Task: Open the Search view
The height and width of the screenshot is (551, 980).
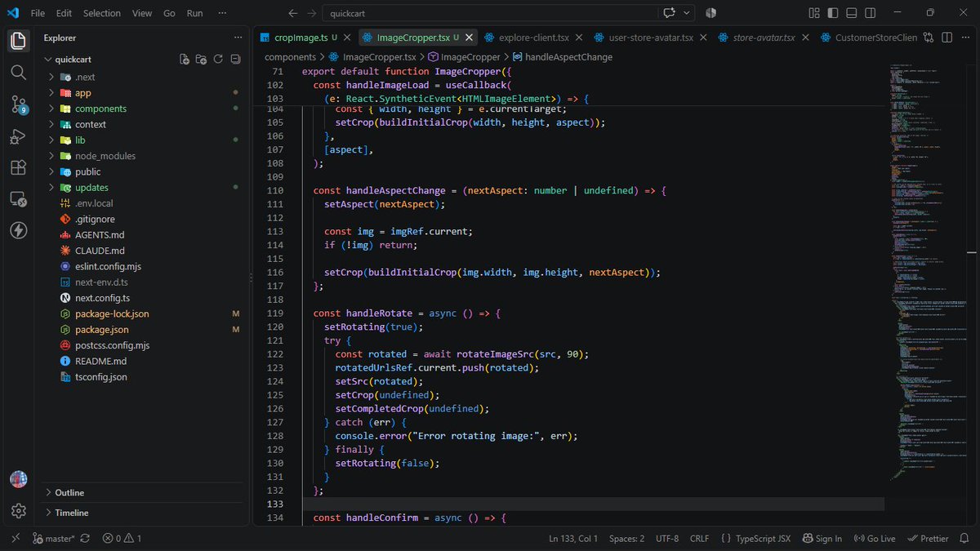Action: 18,73
